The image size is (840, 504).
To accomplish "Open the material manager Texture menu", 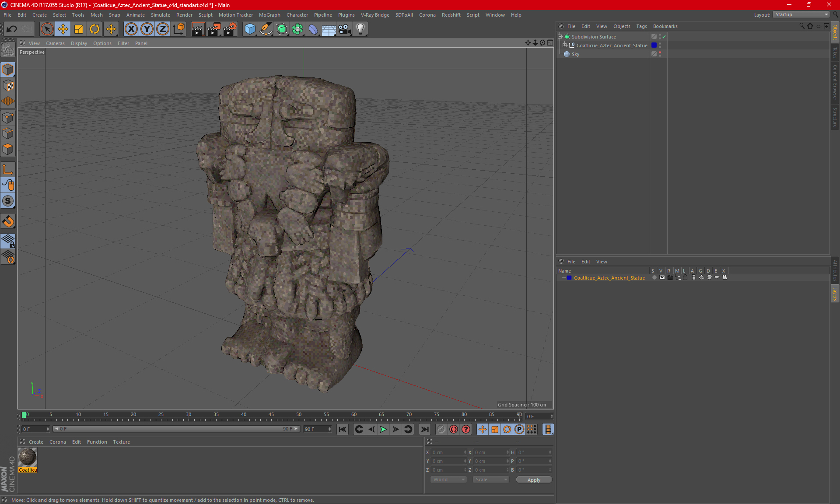I will (121, 442).
